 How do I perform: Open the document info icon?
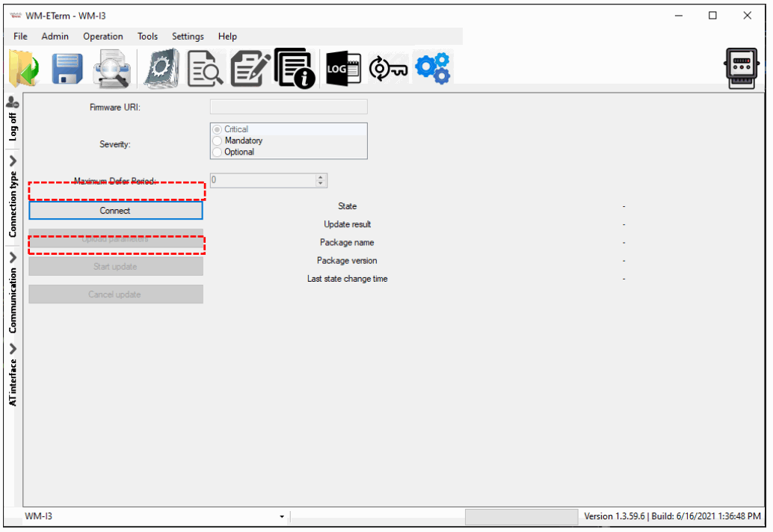[294, 67]
